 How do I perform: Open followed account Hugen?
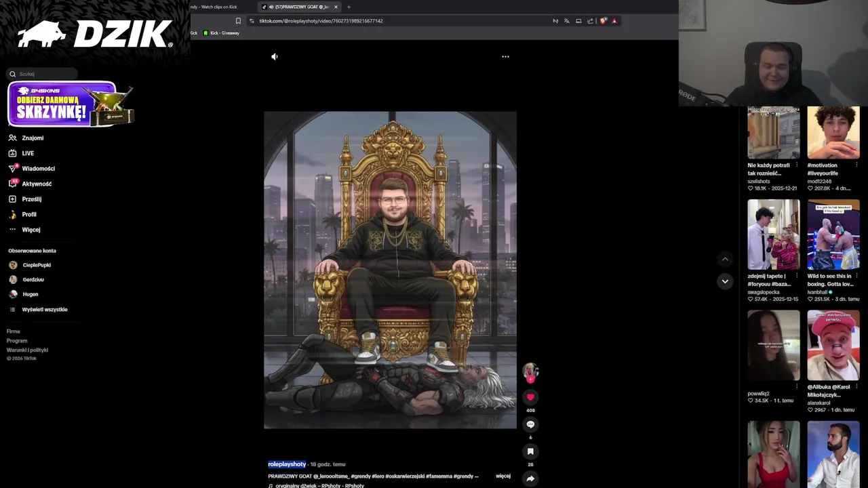pos(23,294)
